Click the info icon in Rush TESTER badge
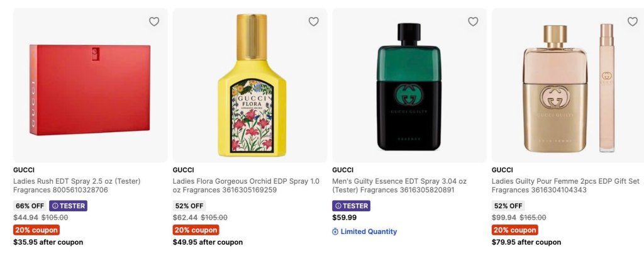This screenshot has width=644, height=256. tap(55, 206)
